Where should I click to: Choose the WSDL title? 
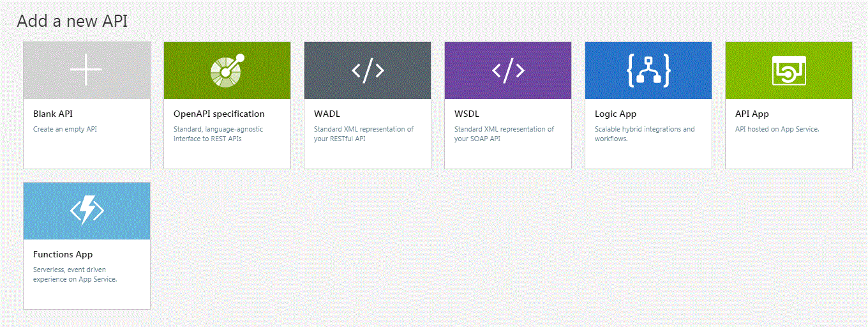(x=467, y=114)
